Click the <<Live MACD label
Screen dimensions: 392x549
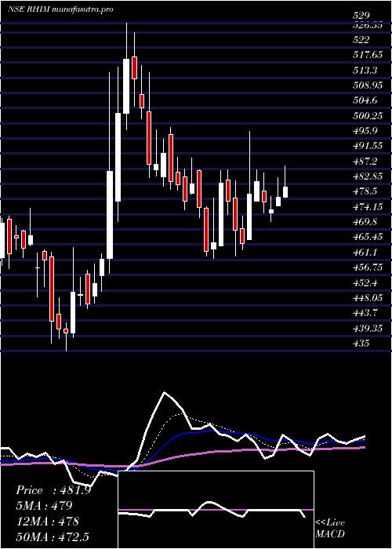coord(330,529)
